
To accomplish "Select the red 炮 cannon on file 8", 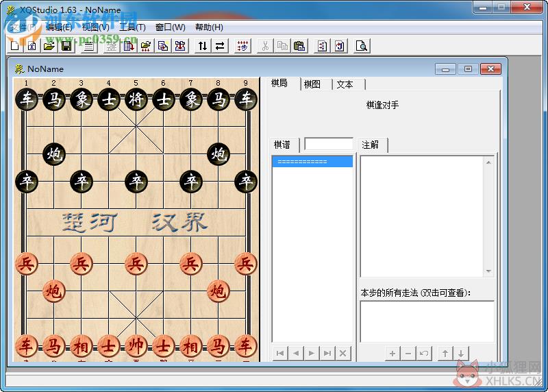I will coord(218,291).
